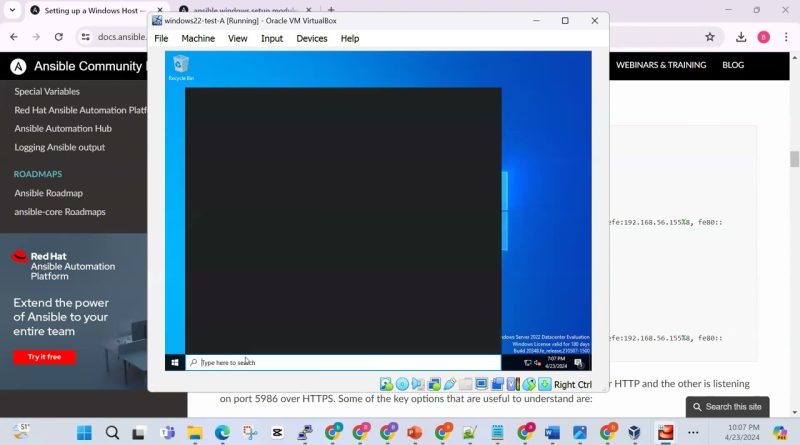Click the Ansible Community logo

18,66
